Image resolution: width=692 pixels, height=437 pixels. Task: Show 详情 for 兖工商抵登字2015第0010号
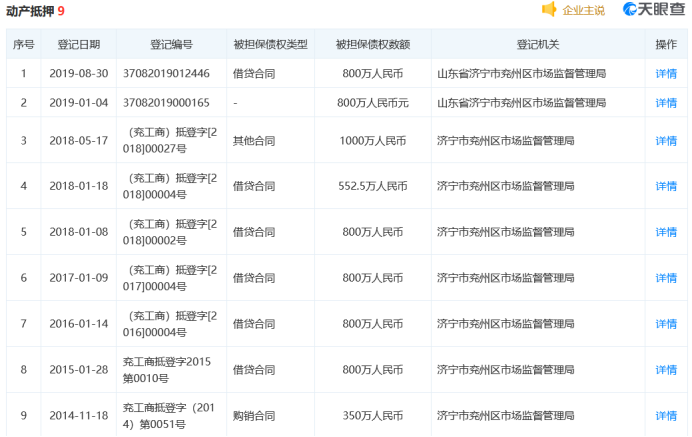pos(665,370)
